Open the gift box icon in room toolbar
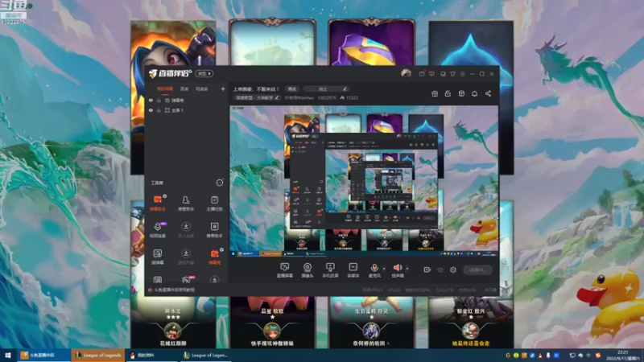The image size is (644, 362). (x=435, y=93)
